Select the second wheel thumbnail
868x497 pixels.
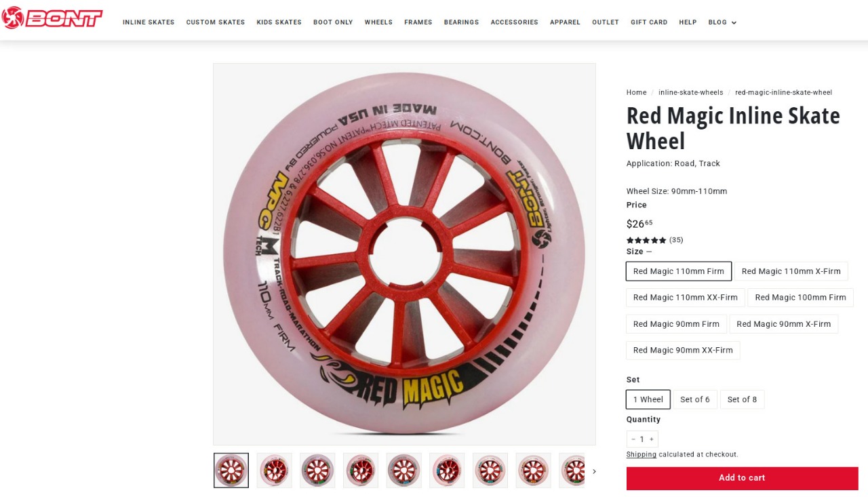[x=275, y=471]
